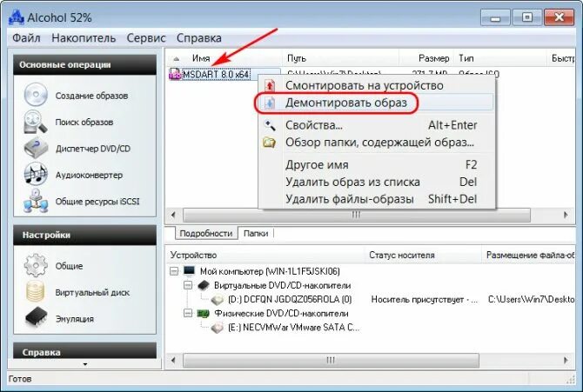Viewport: 583px width, 392px height.
Task: Click the drive icon of (E:) NECVMWar
Action: coord(218,328)
